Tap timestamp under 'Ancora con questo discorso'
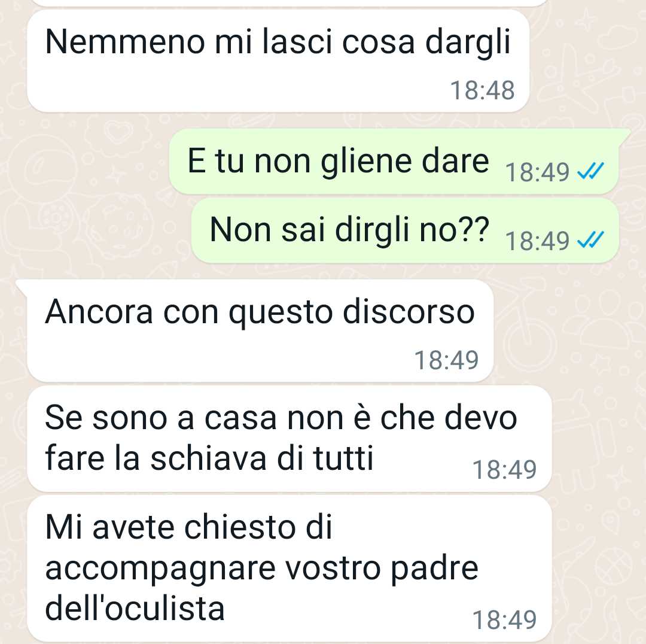The image size is (646, 644). pyautogui.click(x=446, y=360)
